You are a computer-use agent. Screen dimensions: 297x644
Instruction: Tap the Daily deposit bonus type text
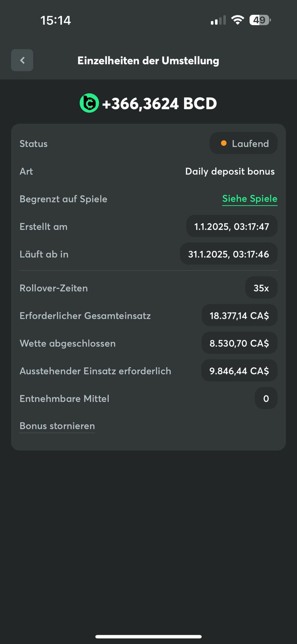pos(230,171)
